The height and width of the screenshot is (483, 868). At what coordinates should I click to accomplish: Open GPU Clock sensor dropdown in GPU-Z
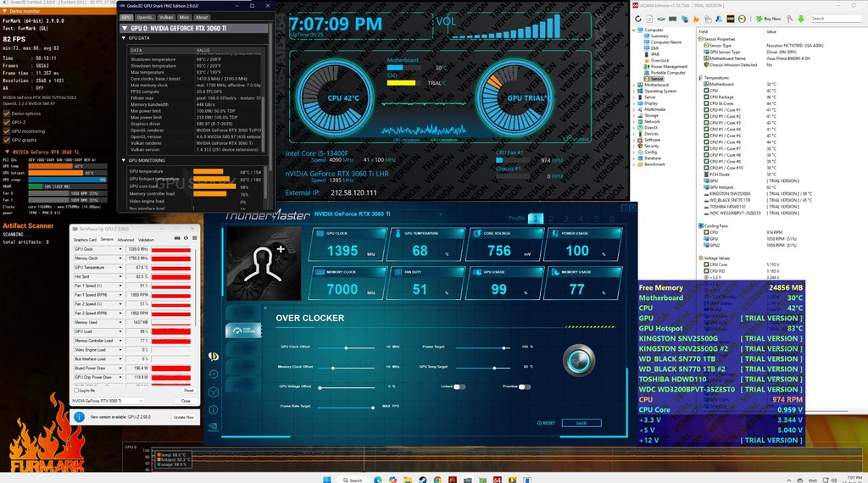point(120,249)
